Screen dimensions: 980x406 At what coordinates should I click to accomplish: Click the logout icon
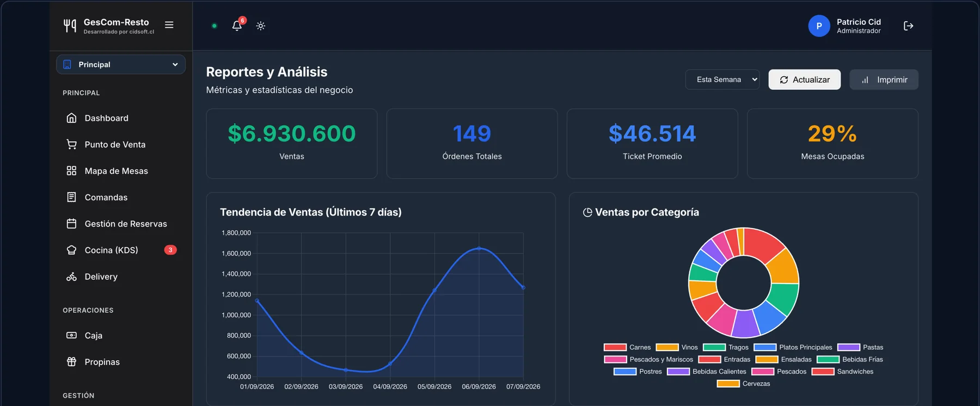(x=908, y=26)
